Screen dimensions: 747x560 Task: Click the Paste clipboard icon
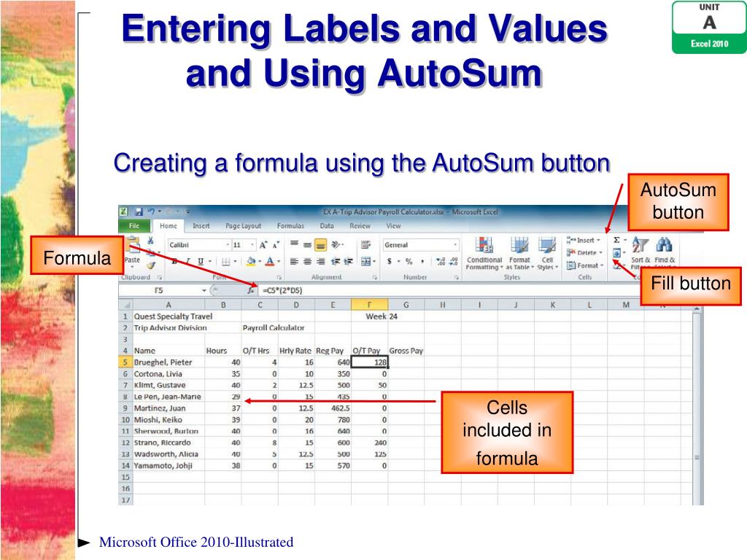coord(133,245)
